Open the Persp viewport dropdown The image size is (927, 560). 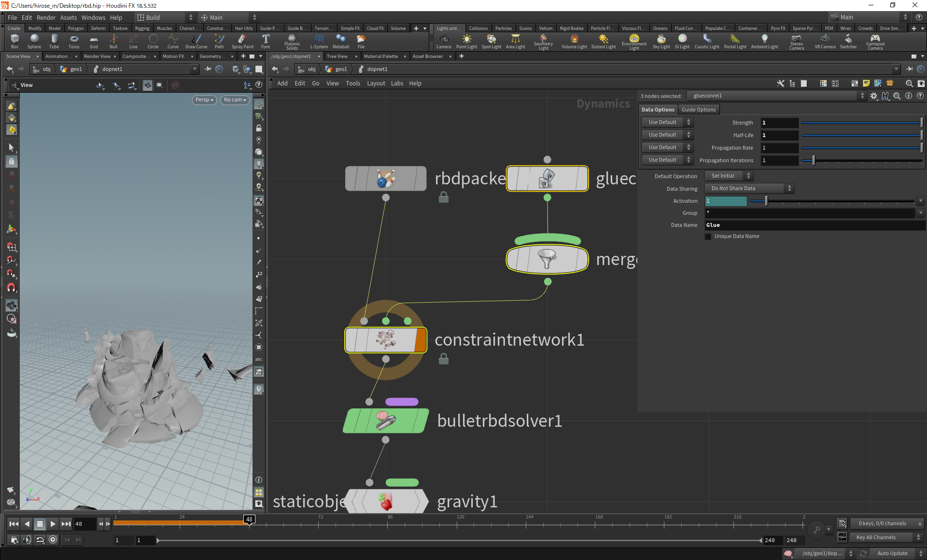204,100
